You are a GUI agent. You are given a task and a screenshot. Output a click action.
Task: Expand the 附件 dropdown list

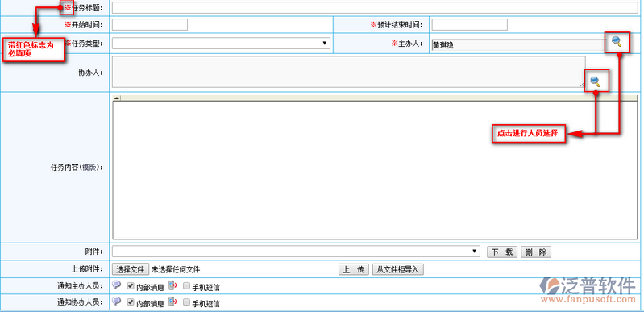pyautogui.click(x=296, y=252)
